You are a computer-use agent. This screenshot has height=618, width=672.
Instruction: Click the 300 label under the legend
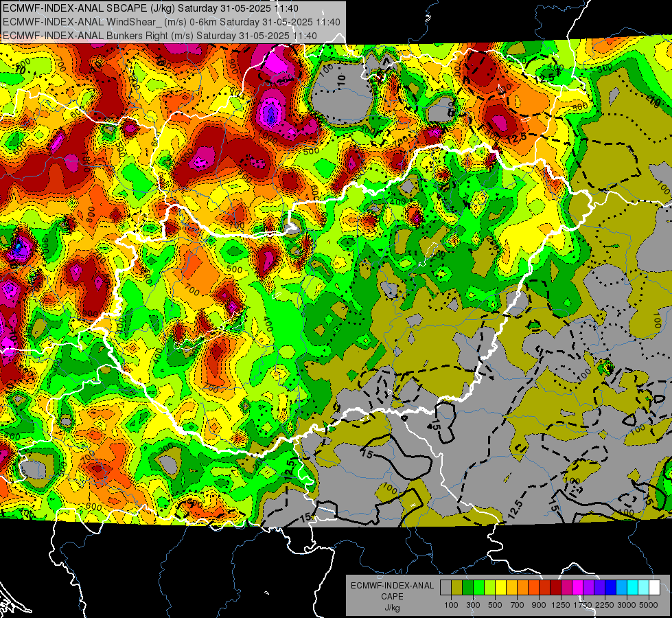[x=473, y=605]
